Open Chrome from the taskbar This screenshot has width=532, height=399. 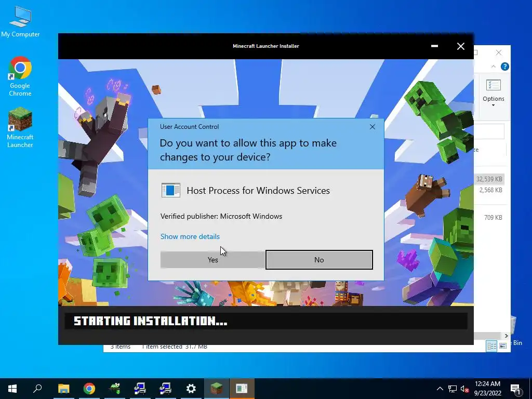[x=89, y=389]
